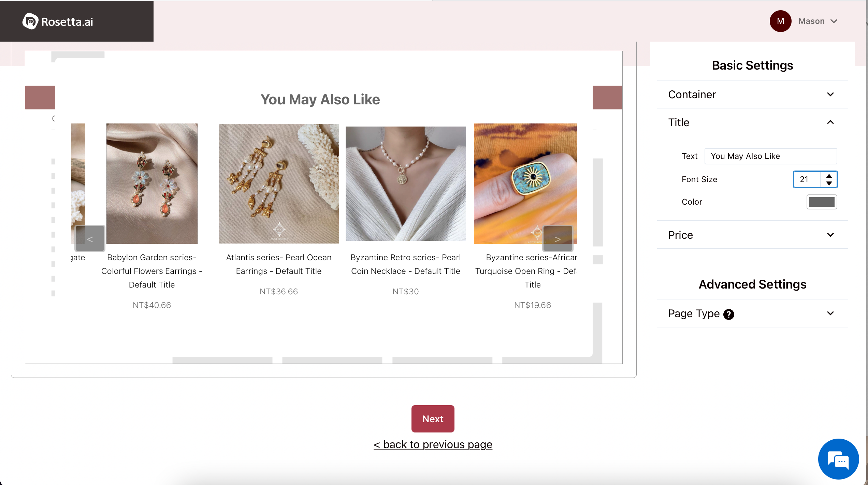Click the Mason user avatar circle
The height and width of the screenshot is (485, 868).
780,21
